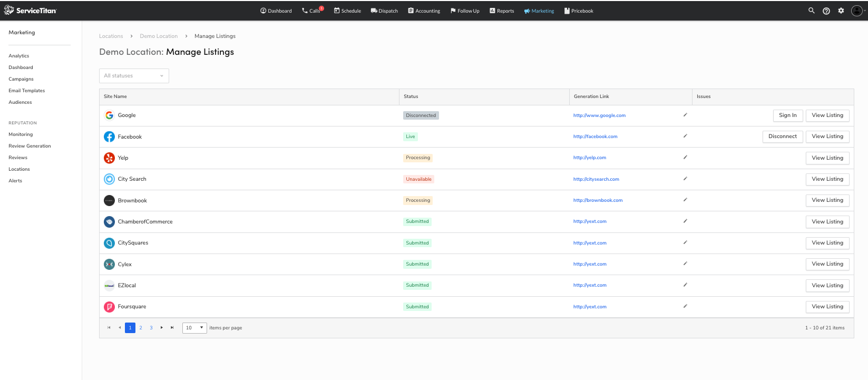Open Marketing in top navigation
The width and height of the screenshot is (868, 380).
(x=539, y=11)
